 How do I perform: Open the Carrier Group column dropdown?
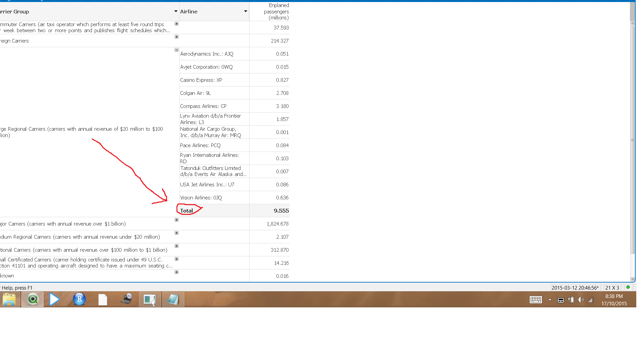(176, 11)
